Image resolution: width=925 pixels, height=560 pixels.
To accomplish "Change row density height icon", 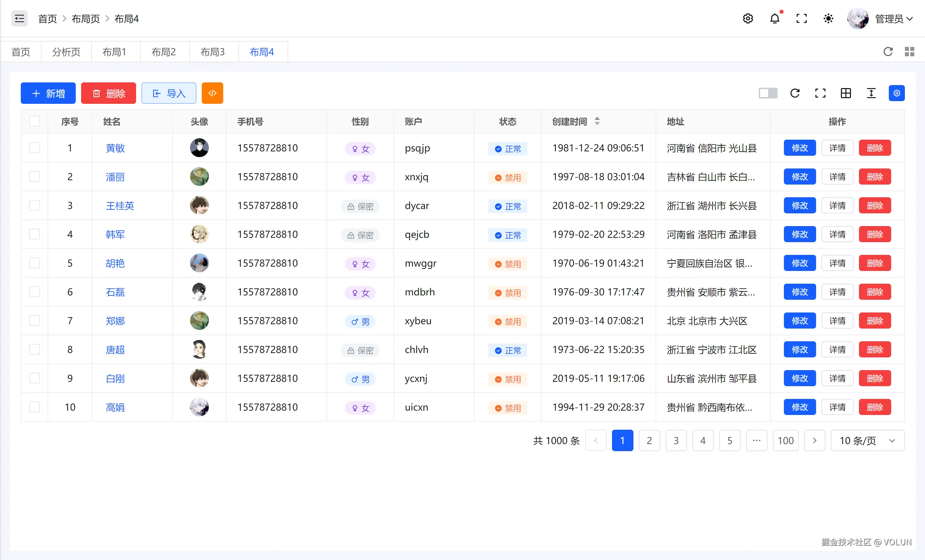I will click(x=871, y=93).
